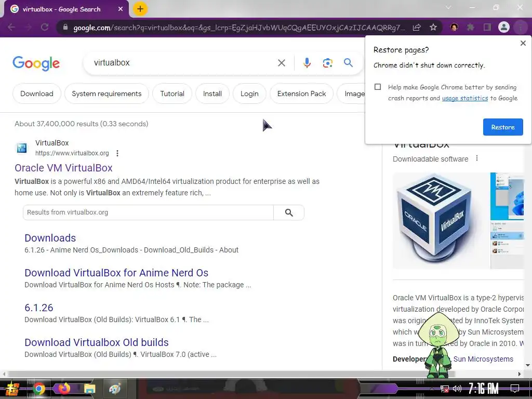Image resolution: width=532 pixels, height=399 pixels.
Task: Open the Oracle VM VirtualBox result
Action: click(63, 168)
